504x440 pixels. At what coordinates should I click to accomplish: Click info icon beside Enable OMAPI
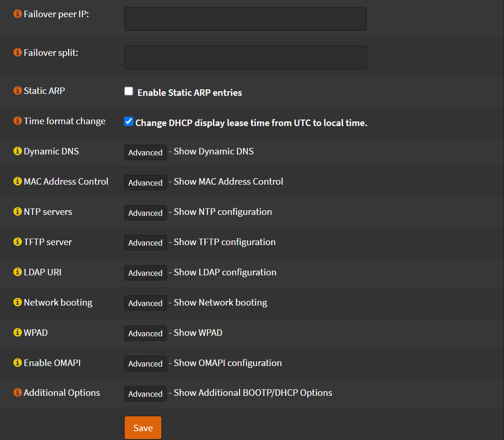click(18, 363)
